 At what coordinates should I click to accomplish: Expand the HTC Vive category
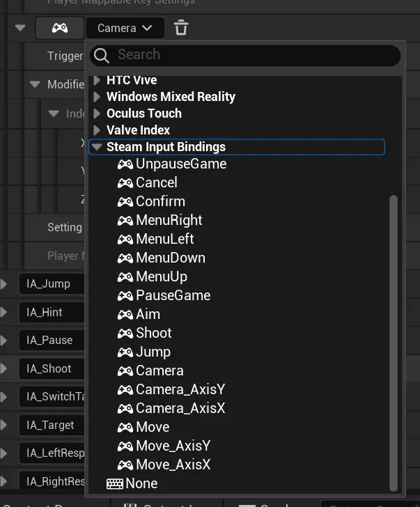[x=96, y=80]
